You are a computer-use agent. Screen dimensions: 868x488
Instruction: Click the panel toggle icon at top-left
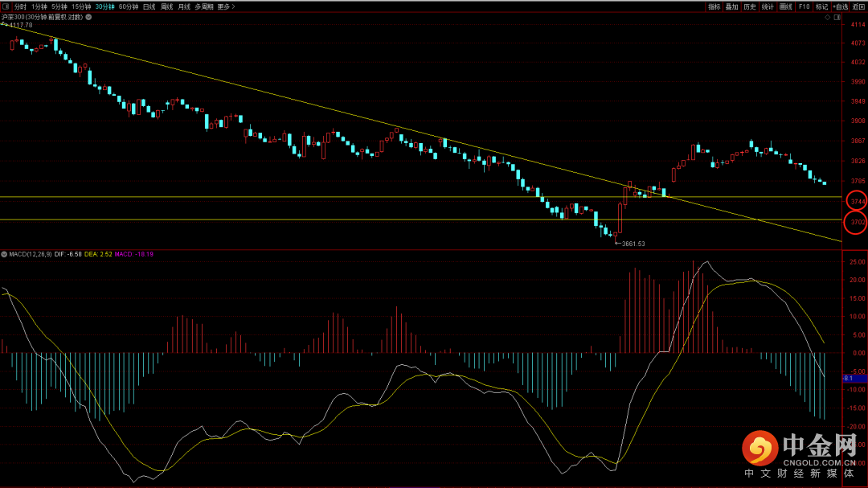[x=5, y=6]
